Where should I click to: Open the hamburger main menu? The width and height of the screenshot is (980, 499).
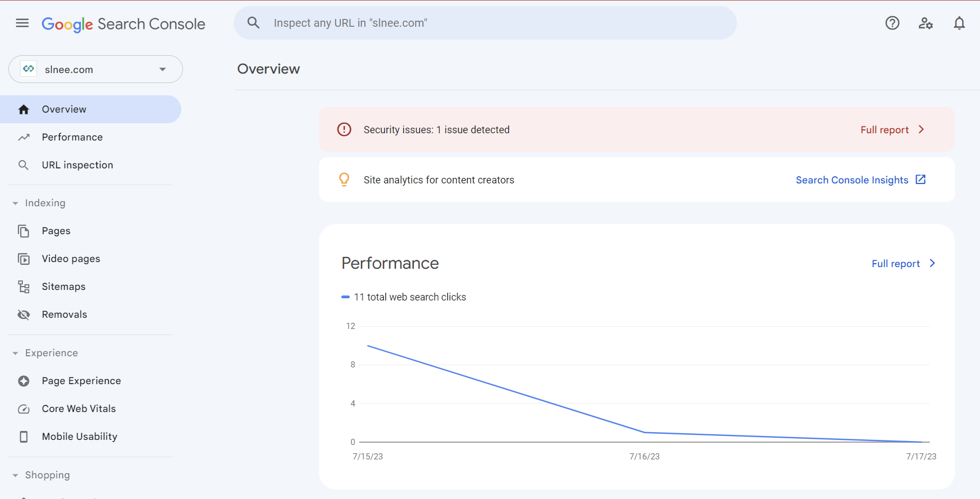tap(22, 23)
